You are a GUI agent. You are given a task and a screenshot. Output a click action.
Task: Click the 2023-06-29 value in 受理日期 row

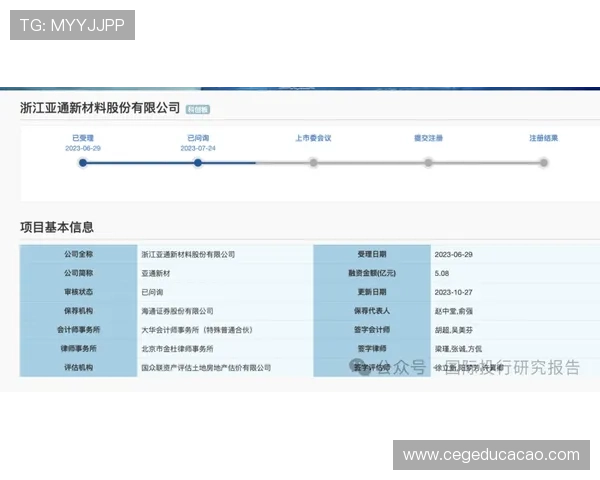(x=453, y=255)
